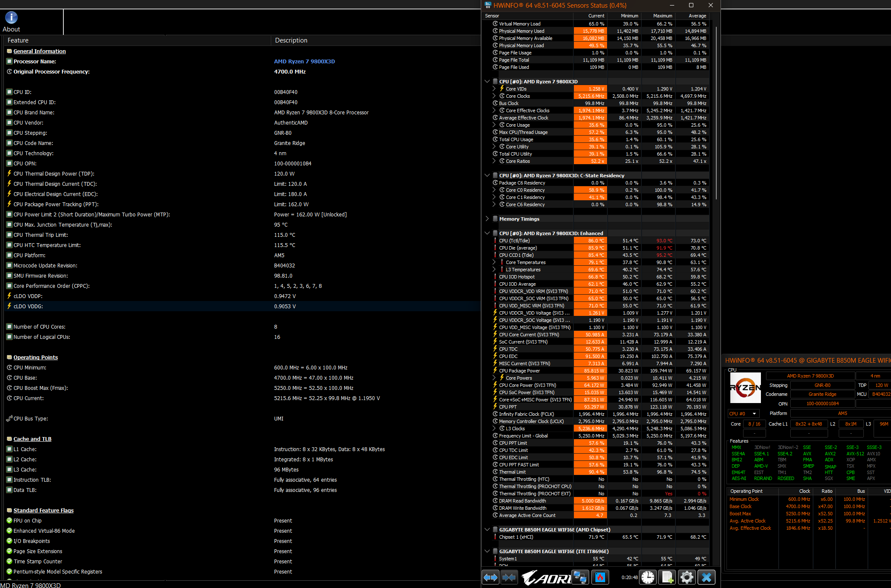891x588 pixels.
Task: Expand the Core Clocks sensor row
Action: [x=494, y=96]
